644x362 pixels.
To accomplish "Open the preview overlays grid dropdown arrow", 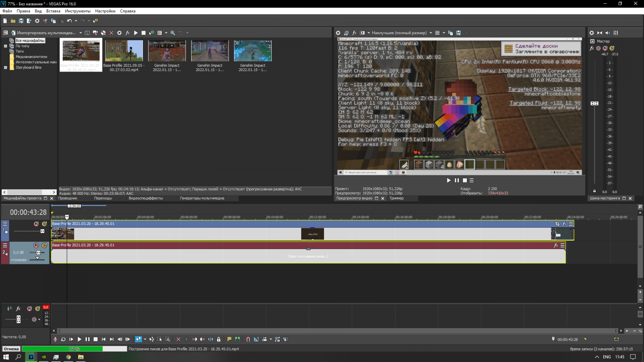I will pos(444,33).
